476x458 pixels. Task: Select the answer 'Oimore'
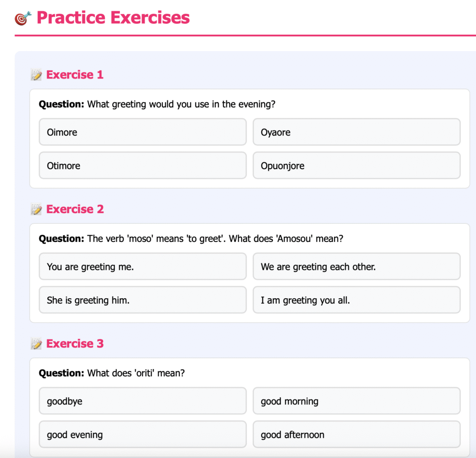(x=142, y=132)
